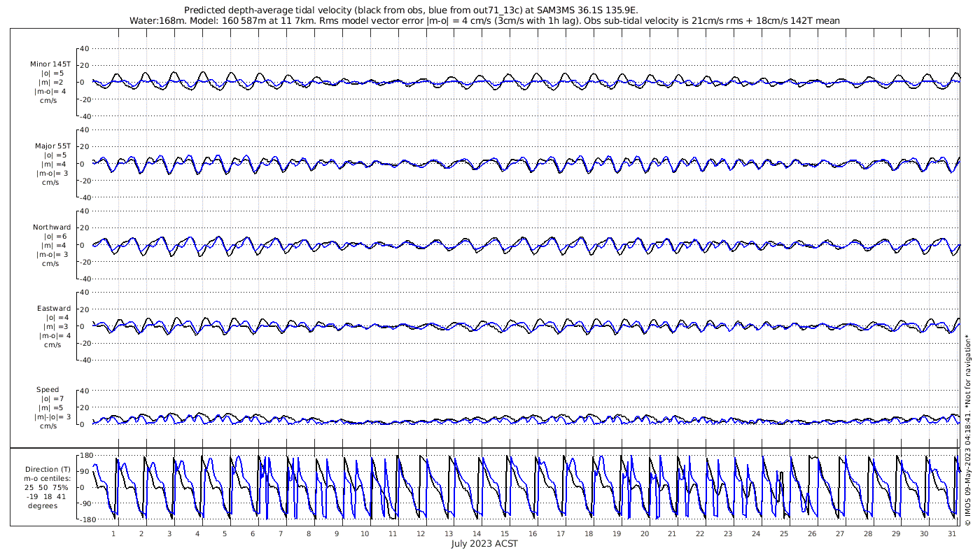
Task: Click "|o| =5" under Major 55T
Action: pos(54,155)
